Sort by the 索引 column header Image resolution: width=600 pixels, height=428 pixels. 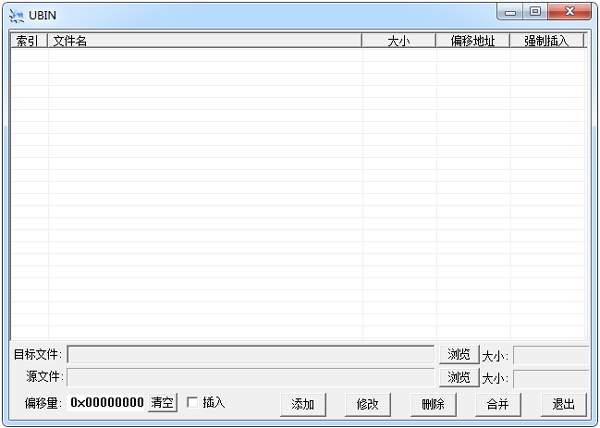(x=29, y=40)
